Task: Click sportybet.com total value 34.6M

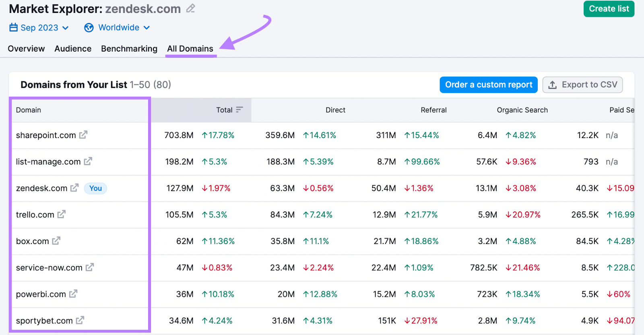Action: click(181, 321)
